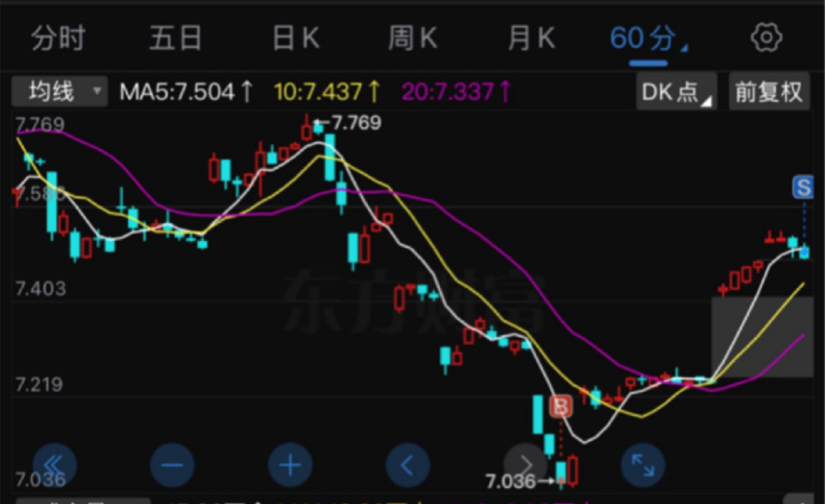Tap the 前复权 adjustment button
Viewport: 825px width, 504px height.
[769, 91]
